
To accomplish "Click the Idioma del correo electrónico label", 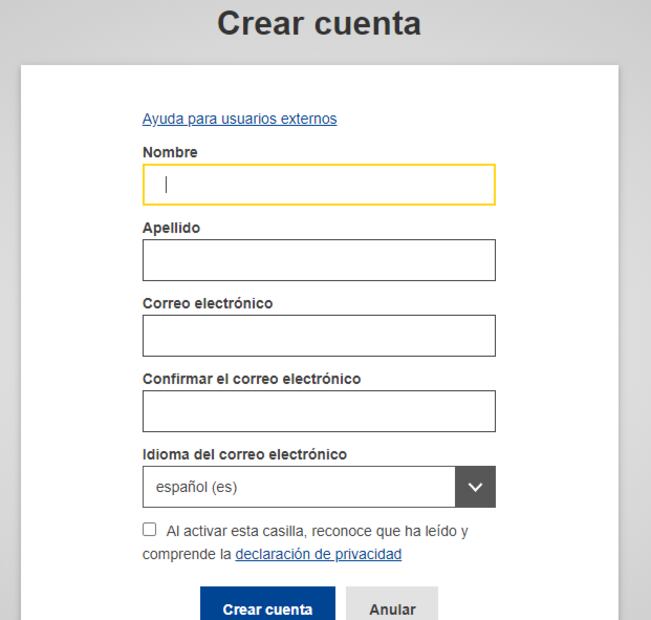I will click(x=245, y=454).
